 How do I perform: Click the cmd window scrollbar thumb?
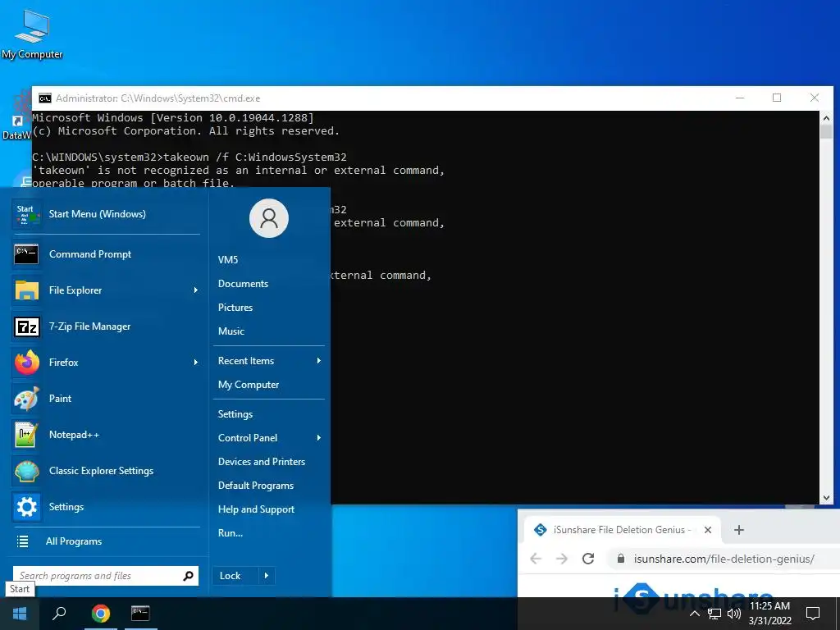click(x=826, y=132)
